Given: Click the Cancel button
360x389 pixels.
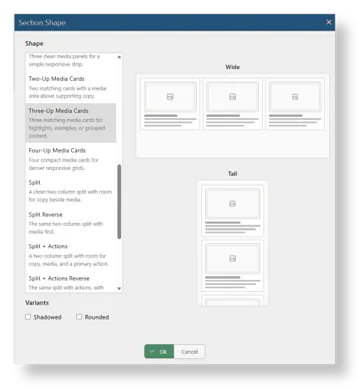Looking at the screenshot, I should tap(189, 351).
